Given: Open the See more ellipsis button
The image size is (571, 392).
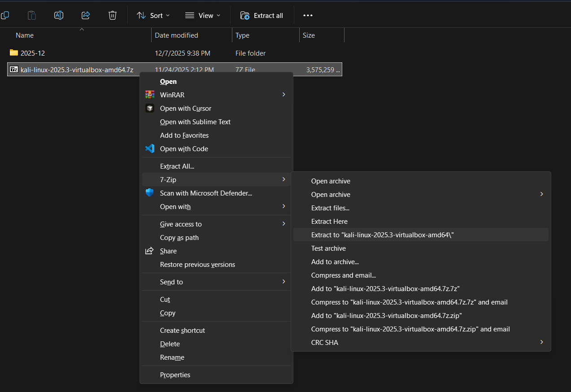Looking at the screenshot, I should click(x=308, y=15).
